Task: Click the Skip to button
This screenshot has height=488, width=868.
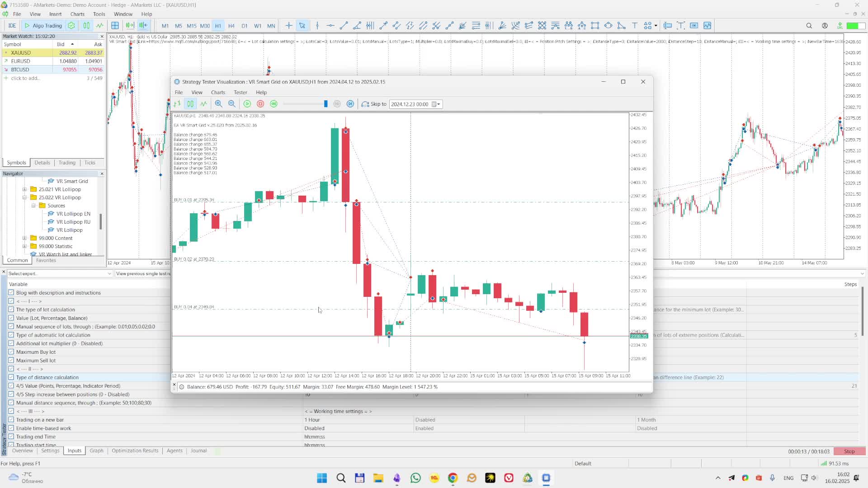Action: (x=374, y=104)
